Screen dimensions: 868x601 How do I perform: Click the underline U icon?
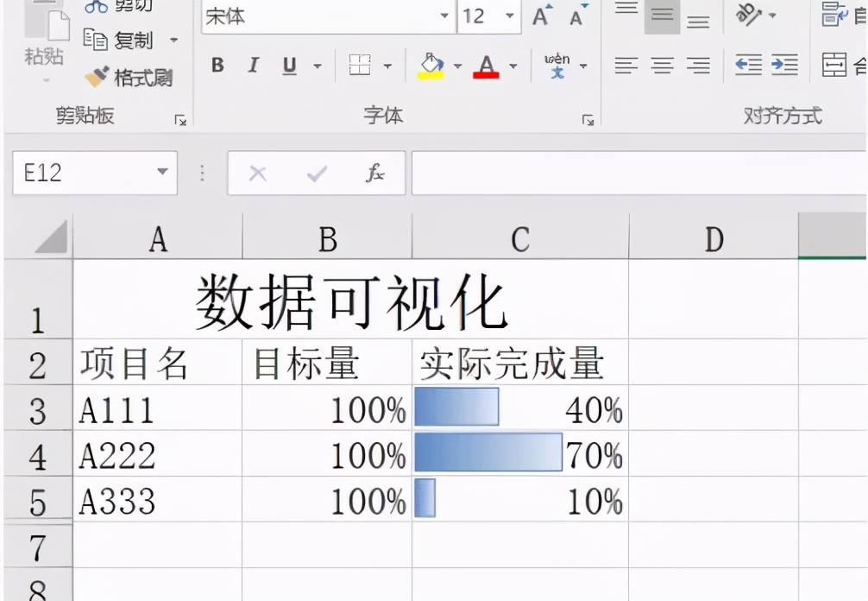coord(289,65)
